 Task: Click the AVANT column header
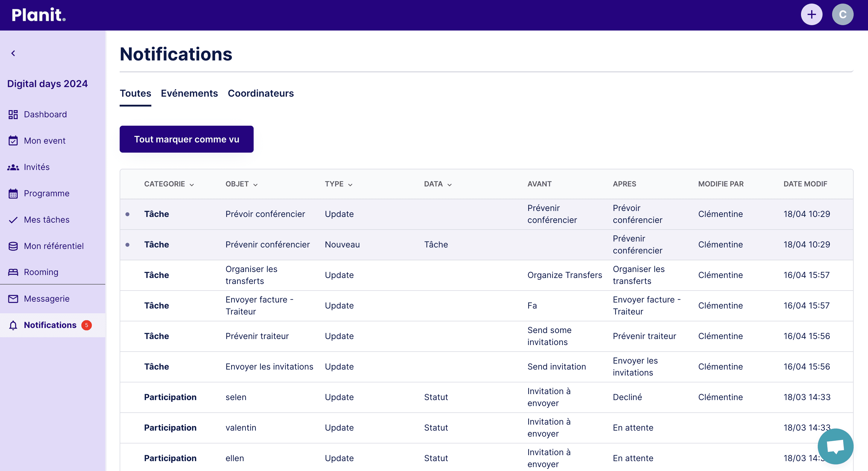tap(539, 184)
